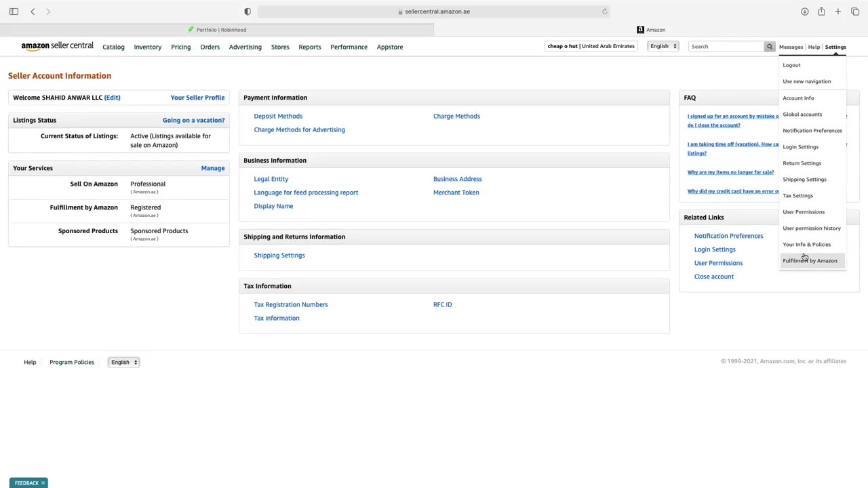Image resolution: width=868 pixels, height=488 pixels.
Task: Click the Close account link
Action: 713,277
